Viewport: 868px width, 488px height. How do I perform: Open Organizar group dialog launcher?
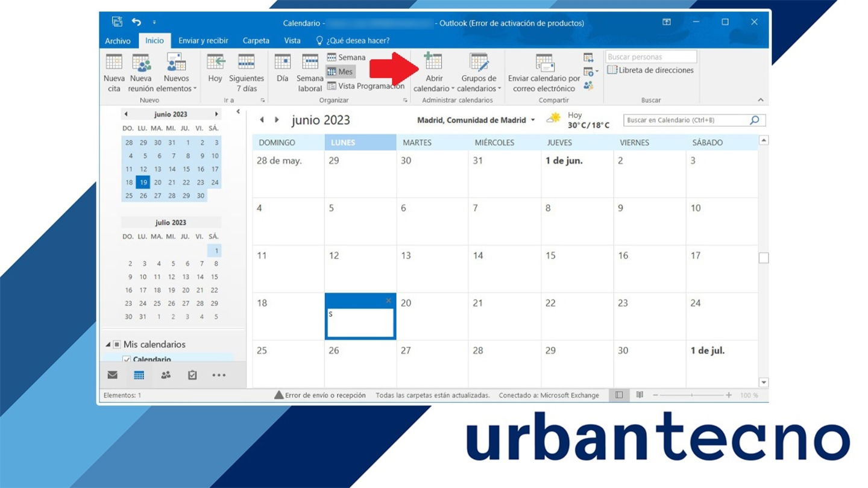click(405, 101)
